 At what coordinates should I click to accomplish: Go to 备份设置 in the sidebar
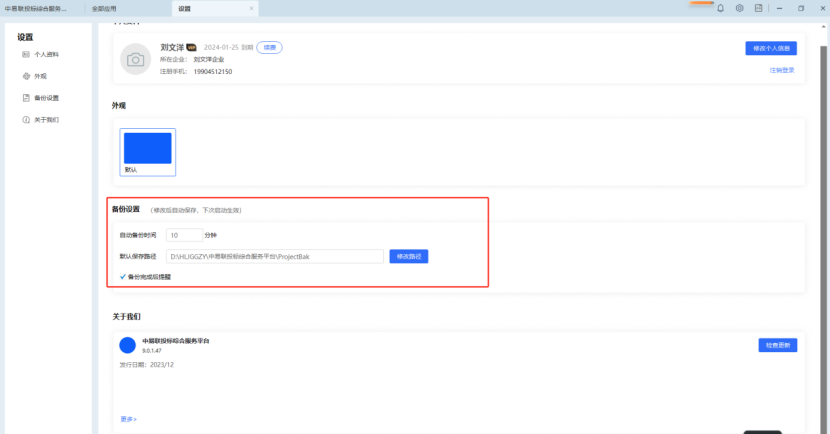click(46, 98)
